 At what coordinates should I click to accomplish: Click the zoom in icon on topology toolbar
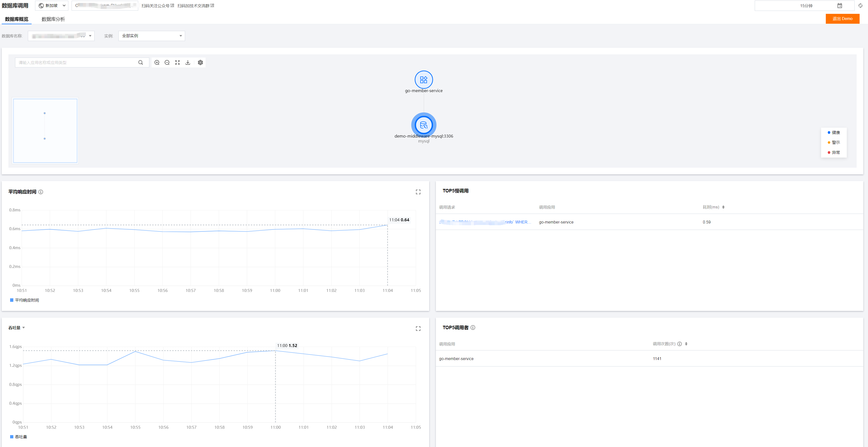[157, 62]
